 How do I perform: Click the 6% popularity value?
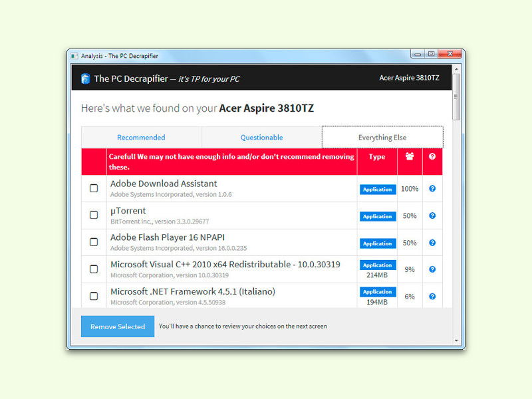(410, 297)
